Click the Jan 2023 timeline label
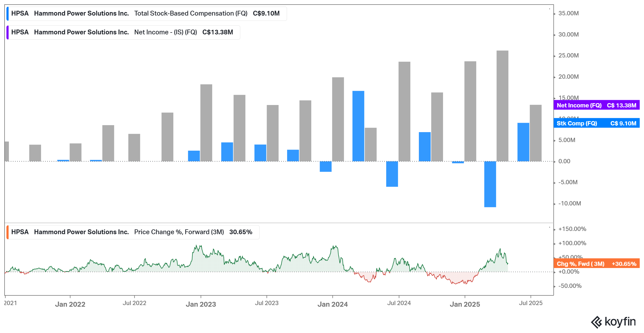 [x=201, y=304]
